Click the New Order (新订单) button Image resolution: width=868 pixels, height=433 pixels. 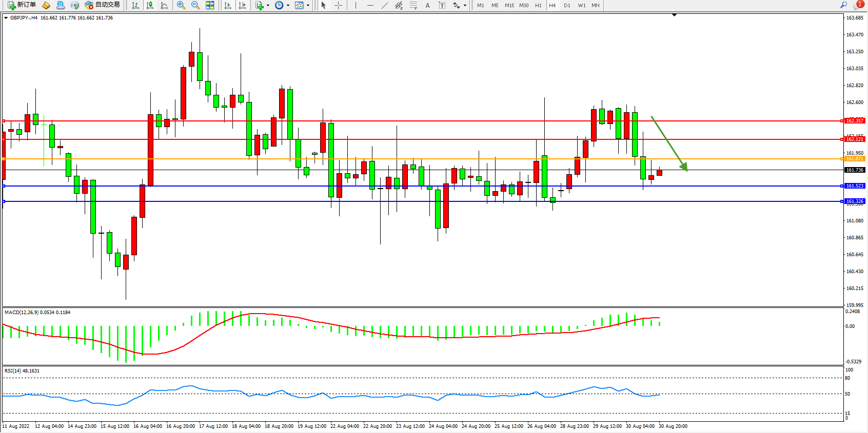[x=22, y=5]
